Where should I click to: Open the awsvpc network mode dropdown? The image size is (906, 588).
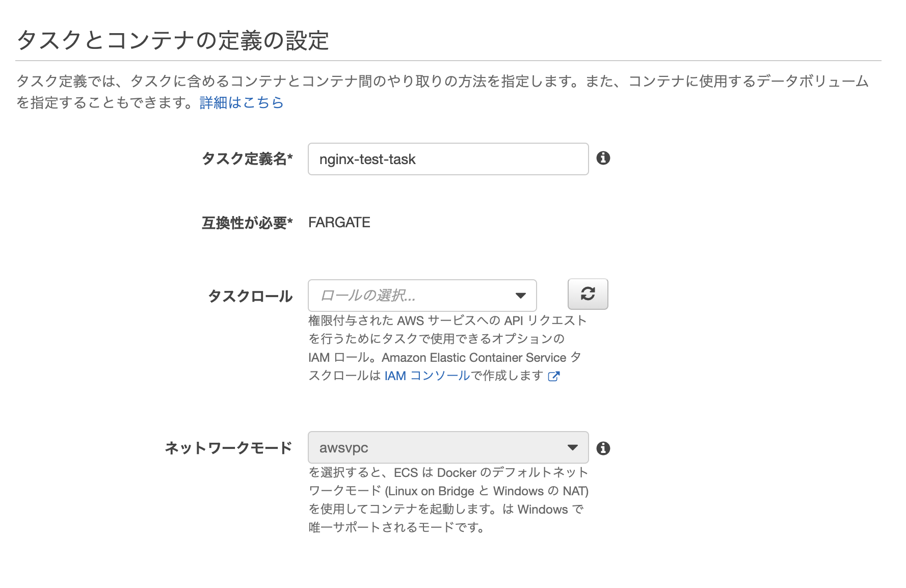(x=448, y=447)
